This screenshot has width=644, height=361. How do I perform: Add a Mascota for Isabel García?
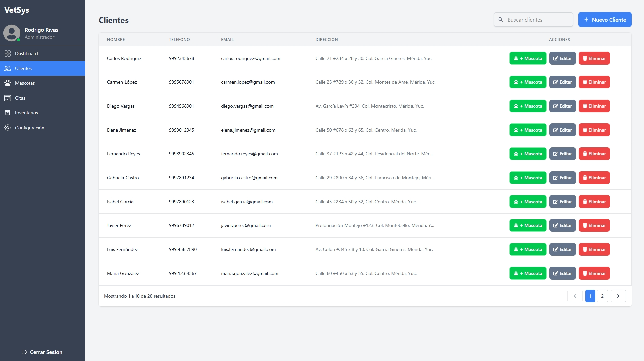528,202
